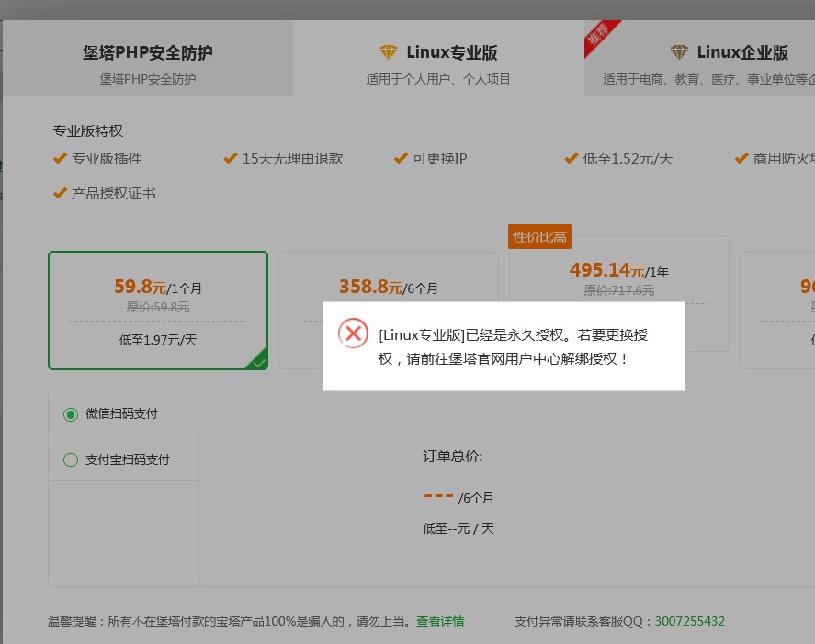Click the diamond icon beside Linux企业版
Image resolution: width=815 pixels, height=644 pixels.
(679, 52)
